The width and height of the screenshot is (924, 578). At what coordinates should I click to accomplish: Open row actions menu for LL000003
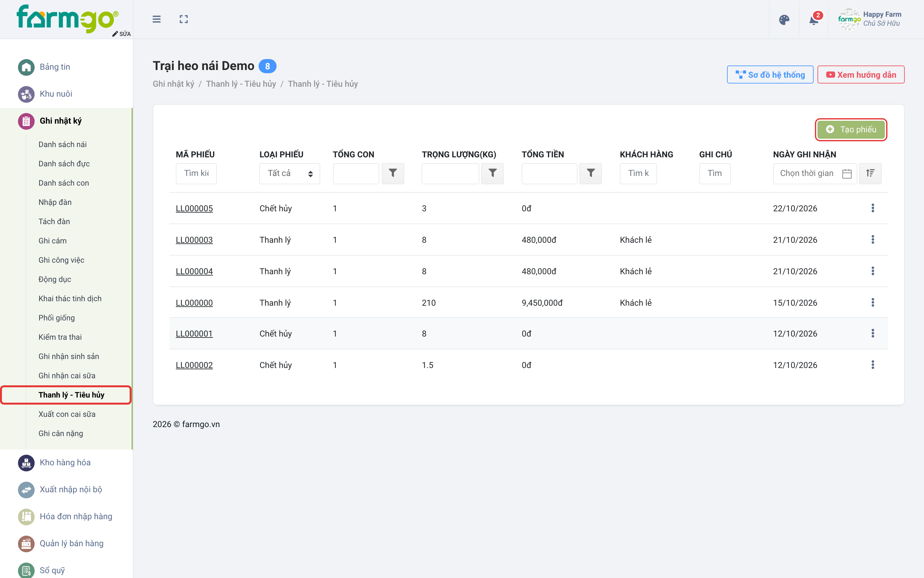click(x=872, y=240)
